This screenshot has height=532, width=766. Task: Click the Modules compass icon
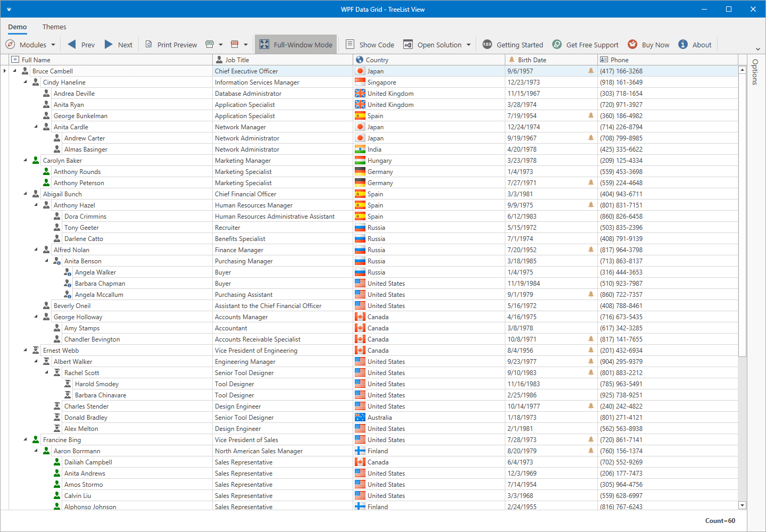10,45
